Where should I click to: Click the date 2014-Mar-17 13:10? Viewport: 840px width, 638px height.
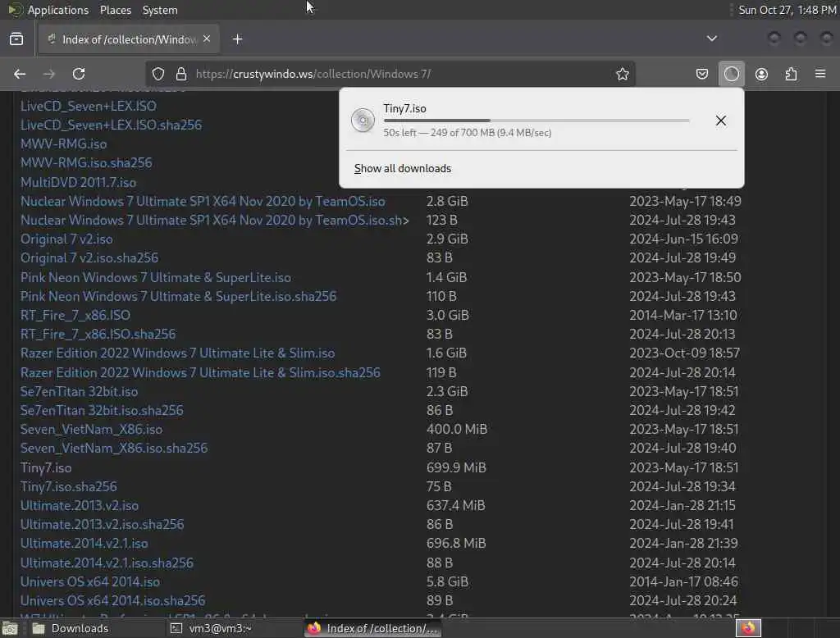pos(683,315)
